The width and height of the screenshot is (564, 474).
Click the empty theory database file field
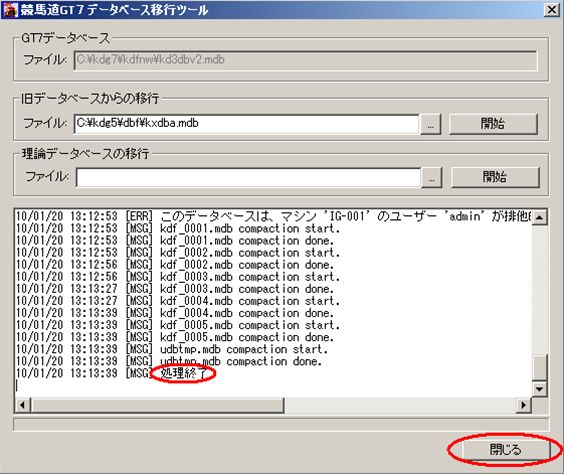coord(248,177)
